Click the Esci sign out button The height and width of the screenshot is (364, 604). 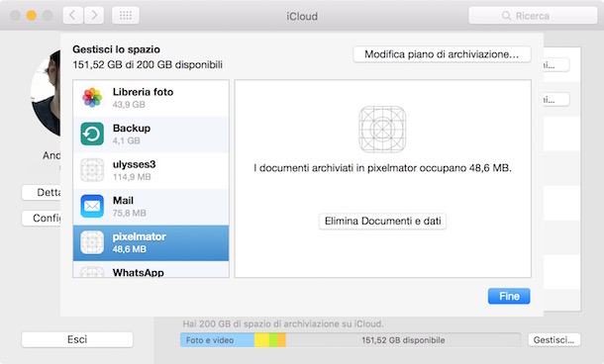(77, 339)
